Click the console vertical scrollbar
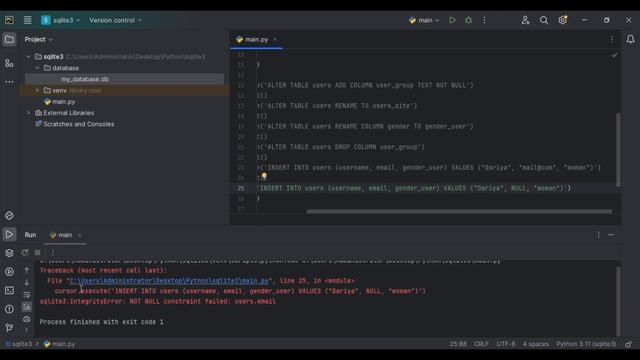The image size is (640, 360). coord(618,301)
